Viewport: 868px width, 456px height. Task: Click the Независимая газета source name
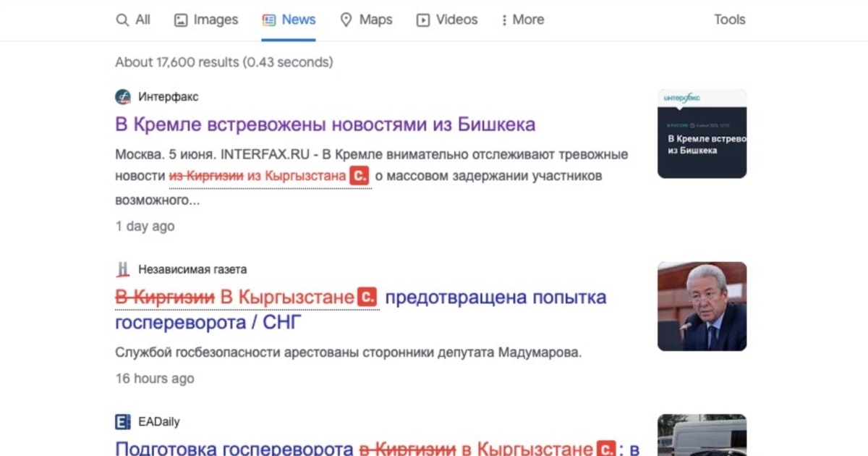pos(192,269)
